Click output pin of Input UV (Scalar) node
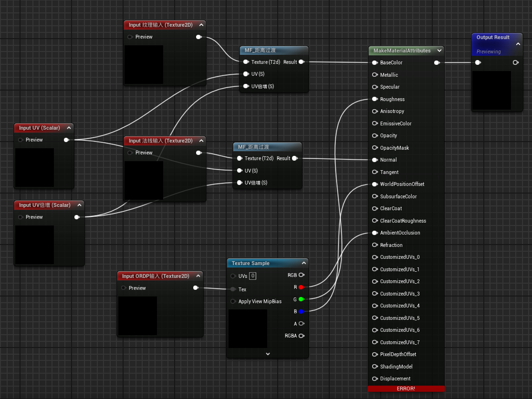532x399 pixels. point(66,140)
